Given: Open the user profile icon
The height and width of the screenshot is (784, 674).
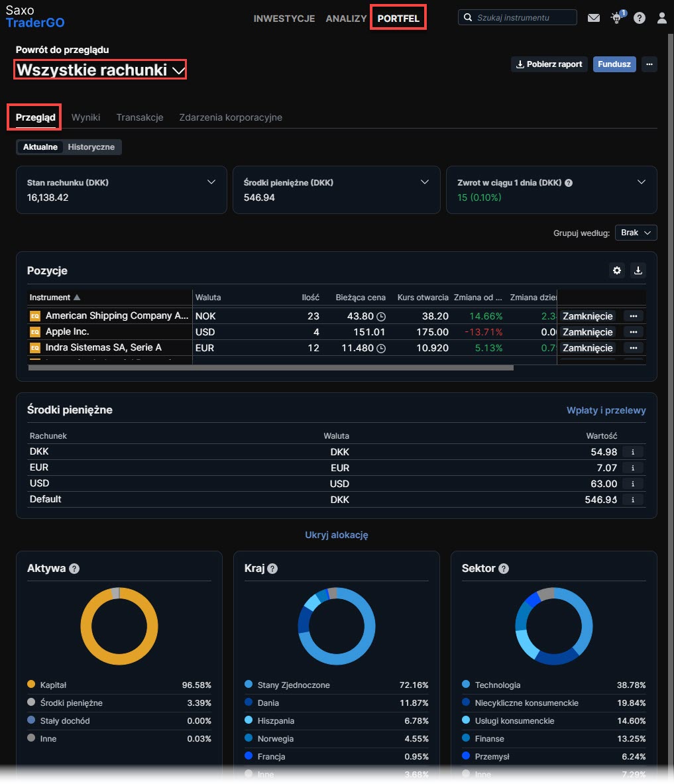Looking at the screenshot, I should pos(661,18).
